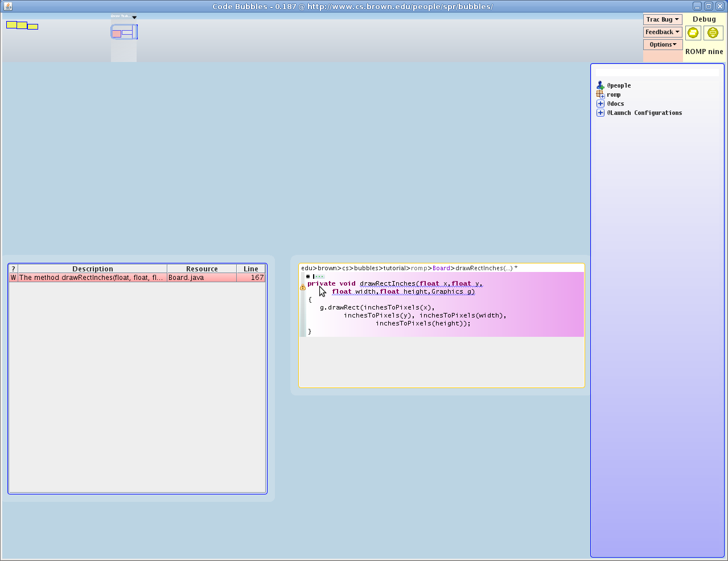Open the task dropdown arrow above overview

134,17
